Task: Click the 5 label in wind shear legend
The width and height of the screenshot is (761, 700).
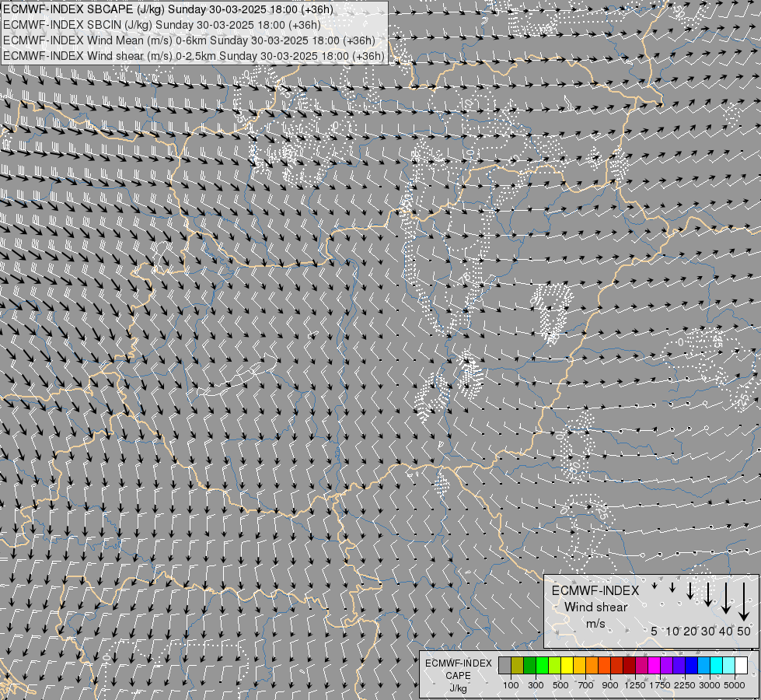Action: pyautogui.click(x=655, y=631)
